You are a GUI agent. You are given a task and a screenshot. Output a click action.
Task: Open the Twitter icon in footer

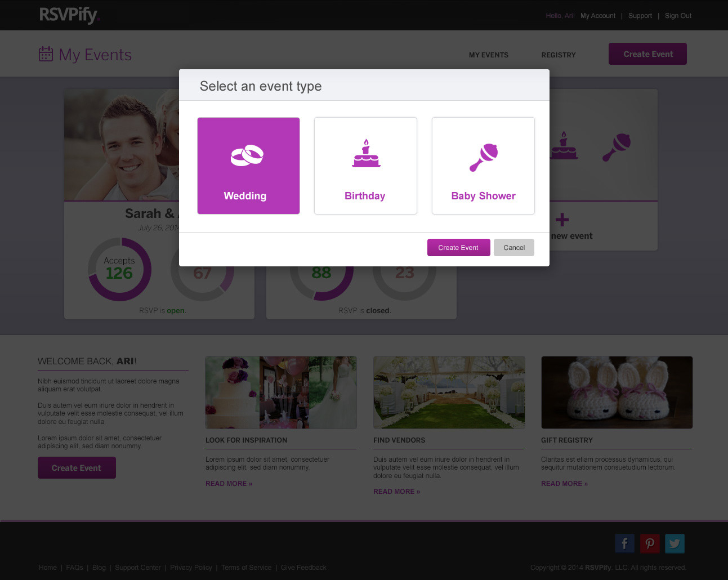tap(675, 543)
